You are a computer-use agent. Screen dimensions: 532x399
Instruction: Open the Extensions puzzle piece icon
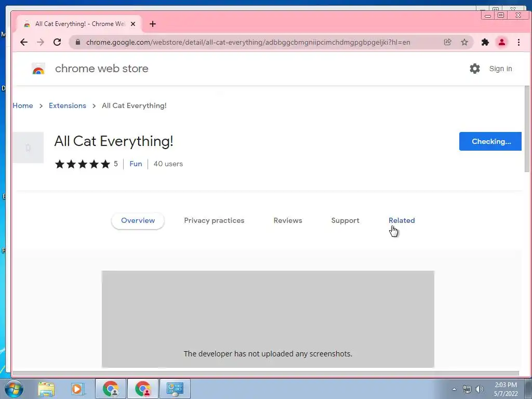click(x=485, y=42)
